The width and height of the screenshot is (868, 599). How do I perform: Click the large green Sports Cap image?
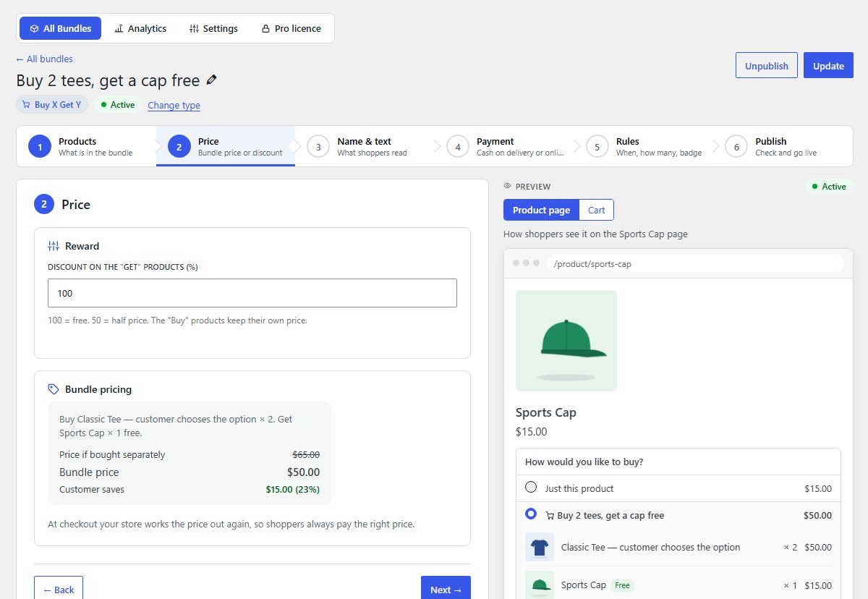(x=566, y=341)
